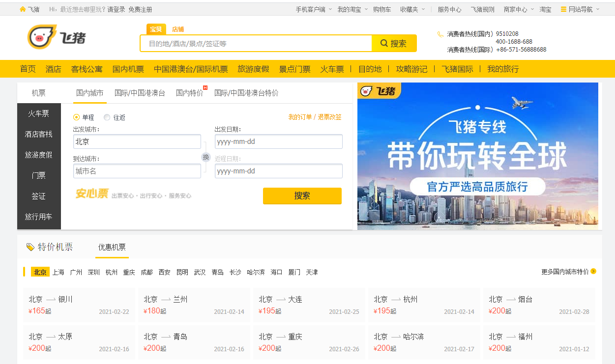Open the 国际/中国港澳台特价 tab
Viewport: 615px width, 364px height.
point(246,93)
